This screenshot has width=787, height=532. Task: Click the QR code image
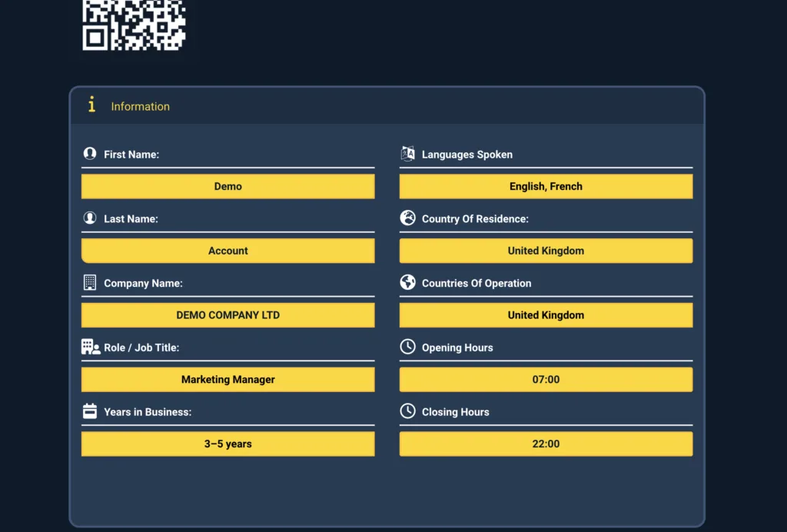tap(134, 25)
